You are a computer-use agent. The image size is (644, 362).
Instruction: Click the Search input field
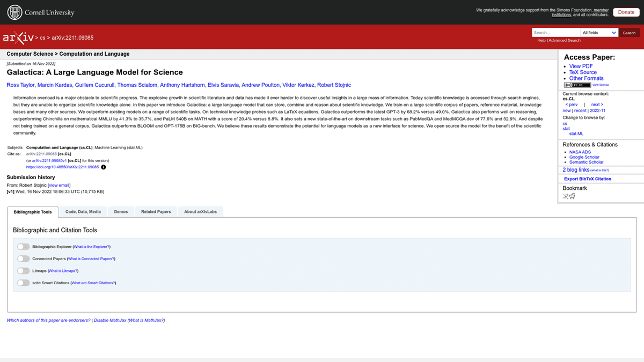[557, 33]
